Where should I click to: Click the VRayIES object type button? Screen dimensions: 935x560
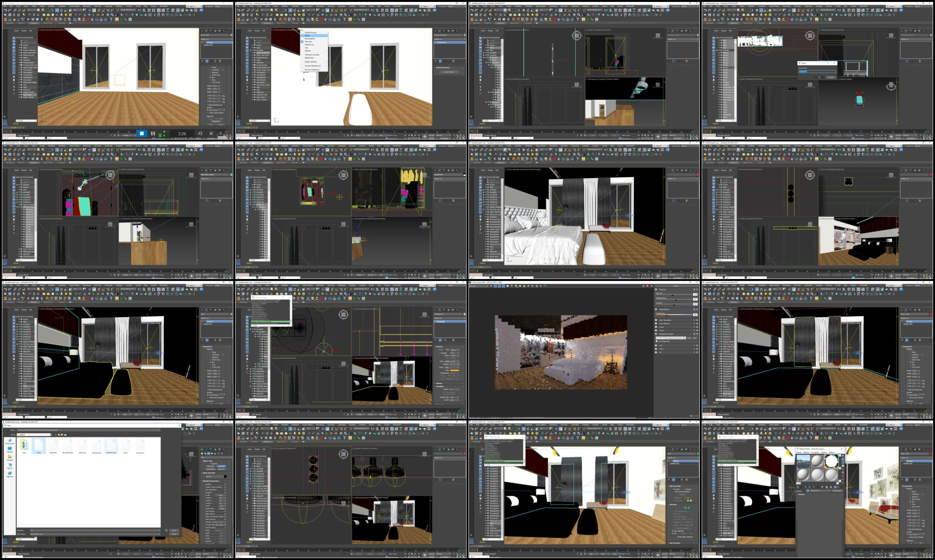[221, 466]
